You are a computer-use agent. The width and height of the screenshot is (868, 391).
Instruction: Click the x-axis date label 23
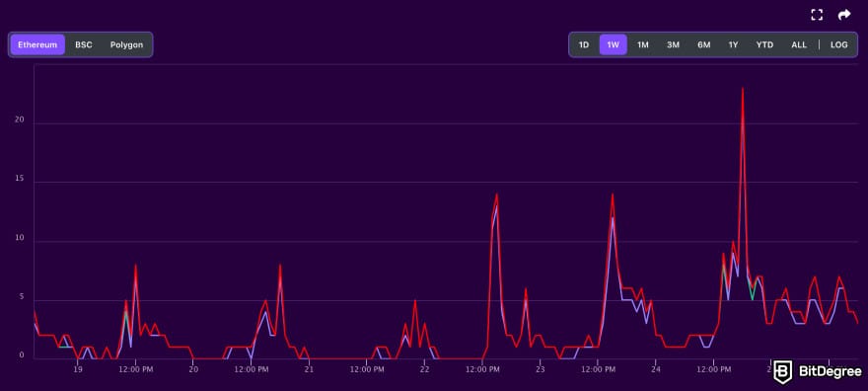[x=541, y=368]
